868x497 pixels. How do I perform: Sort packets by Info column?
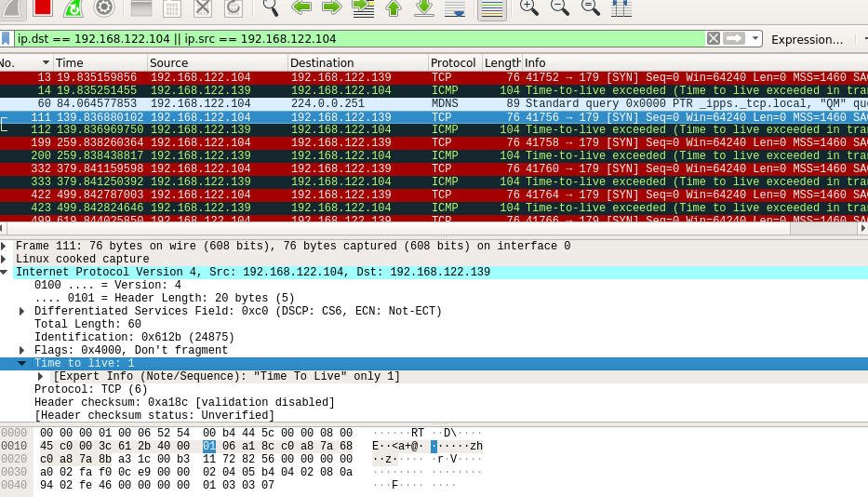coord(695,62)
